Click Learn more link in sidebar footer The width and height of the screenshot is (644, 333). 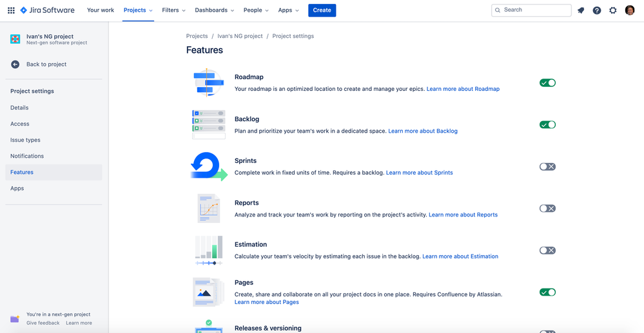point(79,323)
